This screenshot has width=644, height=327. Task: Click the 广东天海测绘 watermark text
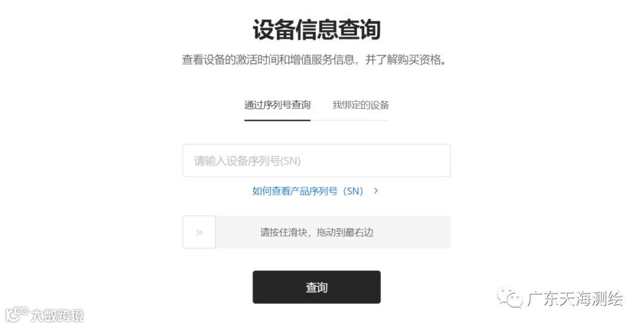pos(575,298)
